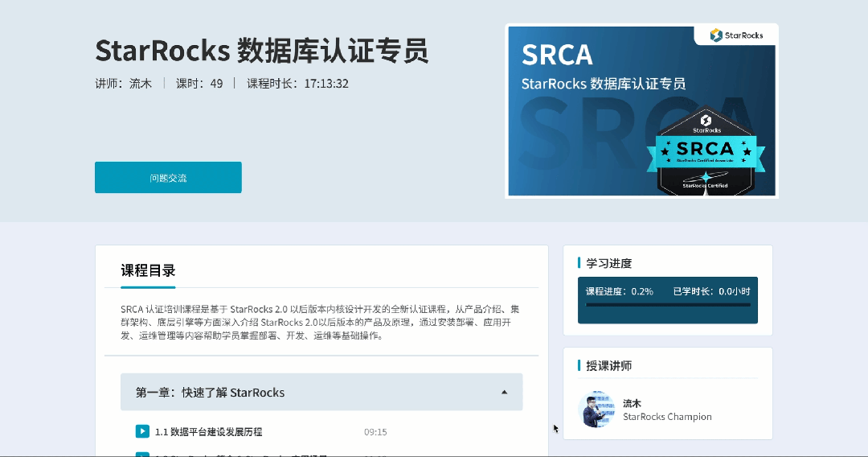
Task: Open the SRCA course banner thumbnail
Action: pos(641,111)
